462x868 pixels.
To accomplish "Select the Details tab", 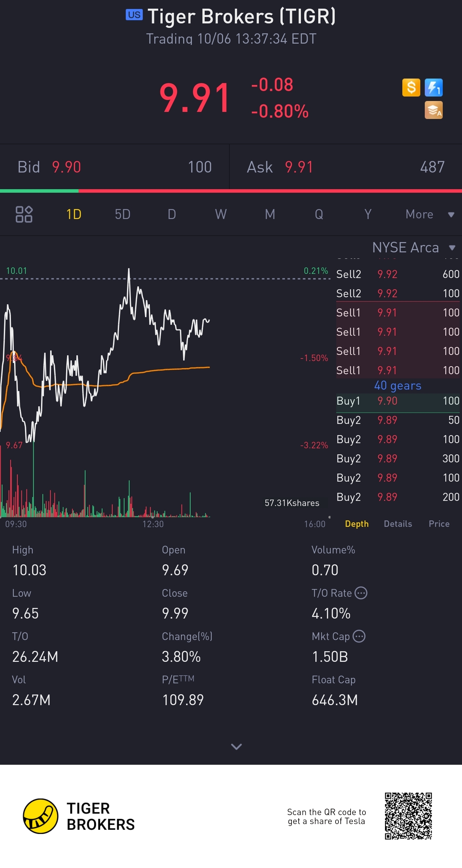I will click(x=398, y=524).
